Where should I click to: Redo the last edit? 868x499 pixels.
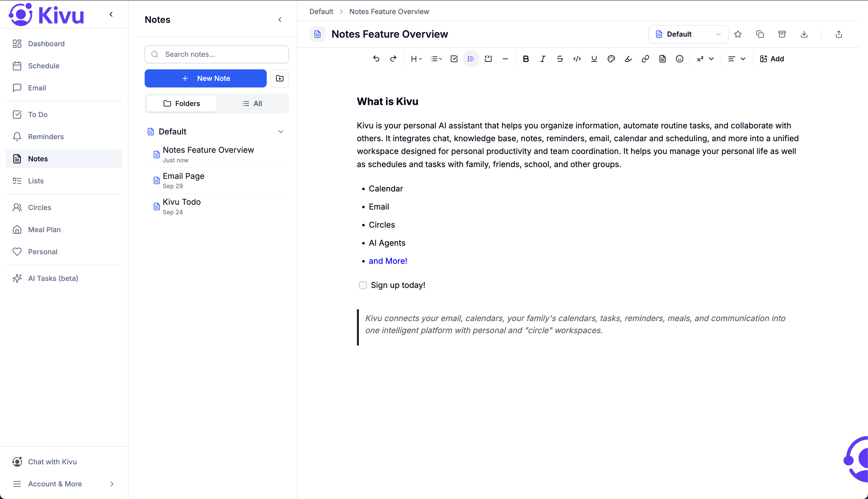(393, 59)
